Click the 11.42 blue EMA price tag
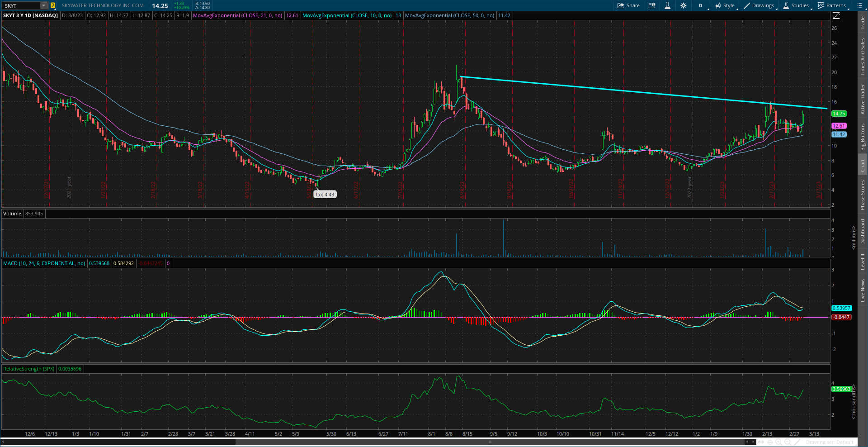 point(839,134)
